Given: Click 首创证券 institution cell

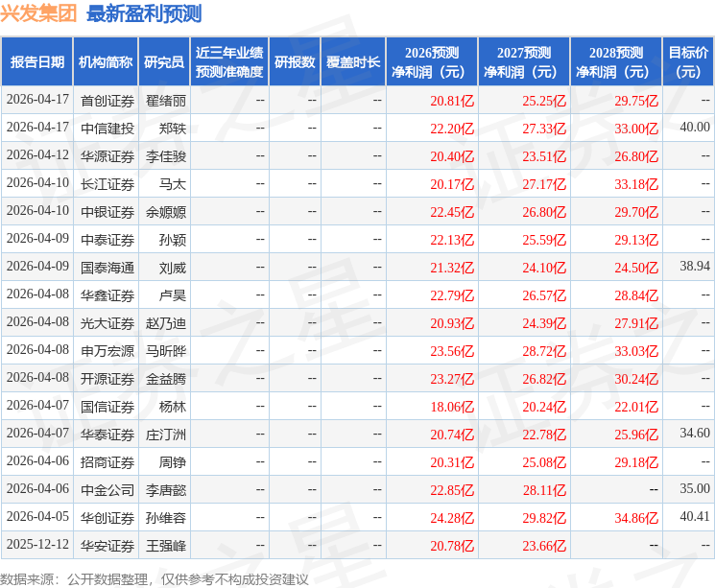Looking at the screenshot, I should [x=107, y=101].
